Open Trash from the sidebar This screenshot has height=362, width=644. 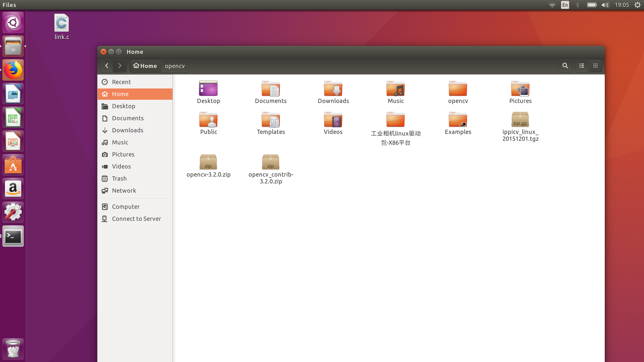coord(119,178)
